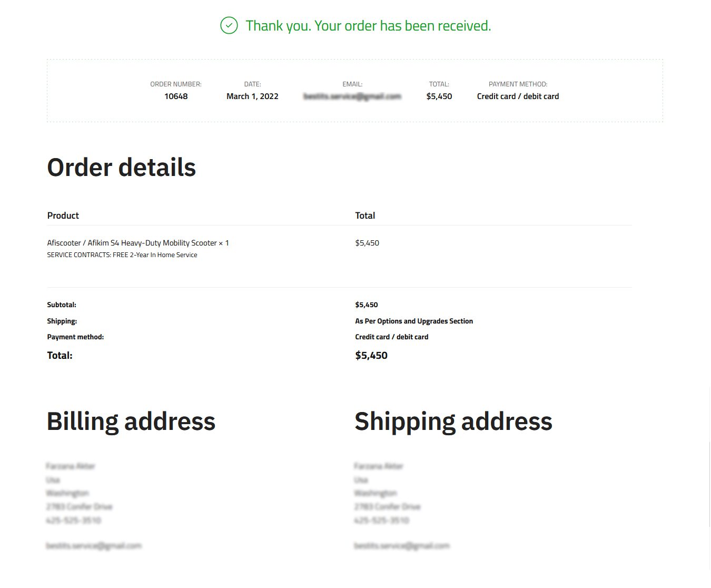Image resolution: width=711 pixels, height=588 pixels.
Task: Click the blurred email in order summary
Action: (x=352, y=96)
